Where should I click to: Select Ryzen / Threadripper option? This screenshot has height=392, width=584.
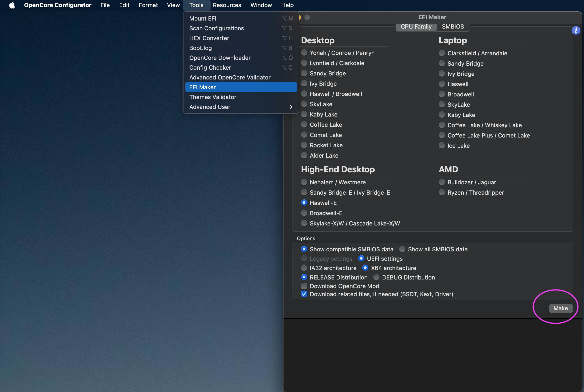tap(442, 192)
